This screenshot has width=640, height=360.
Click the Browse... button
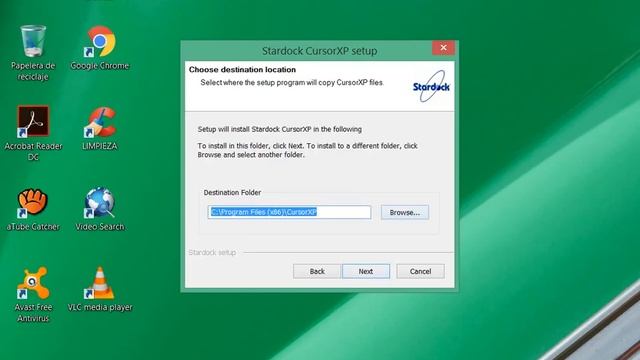404,212
